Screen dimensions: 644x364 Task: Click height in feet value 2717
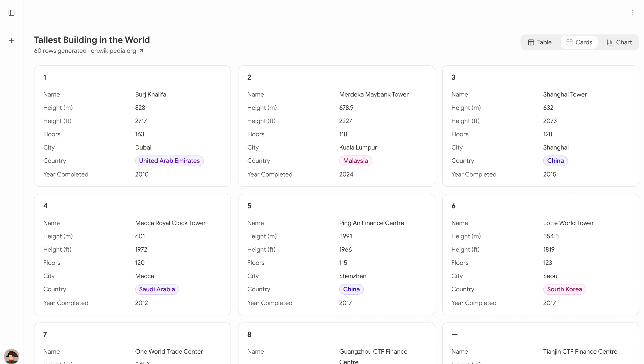click(x=141, y=121)
